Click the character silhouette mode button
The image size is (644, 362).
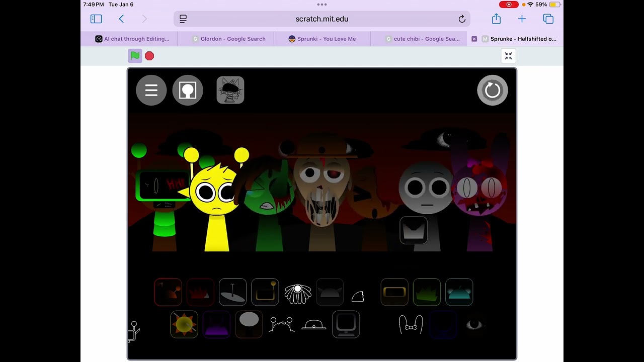coord(188,90)
